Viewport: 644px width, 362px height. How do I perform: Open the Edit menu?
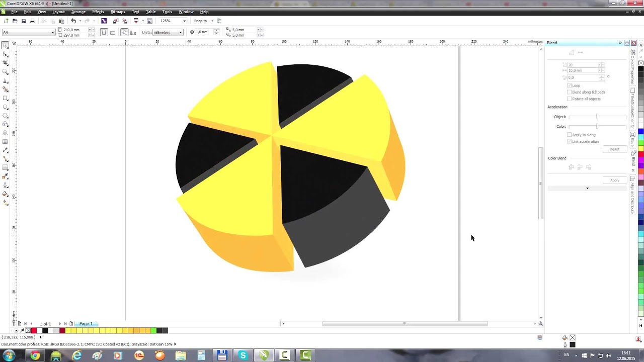click(27, 12)
